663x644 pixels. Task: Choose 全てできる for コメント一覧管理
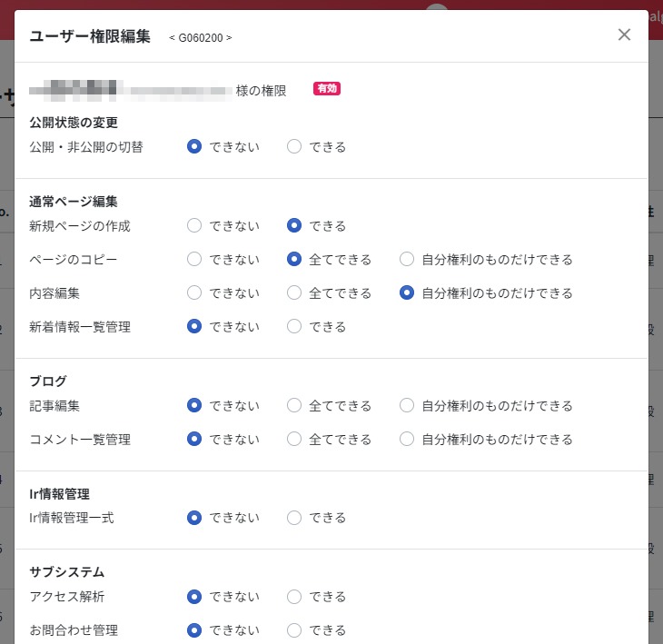tap(294, 439)
